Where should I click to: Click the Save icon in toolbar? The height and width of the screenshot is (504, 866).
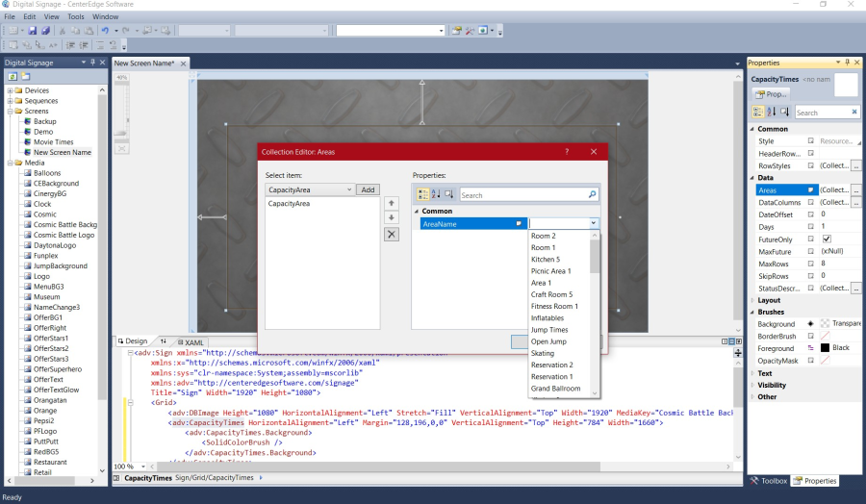(x=33, y=31)
